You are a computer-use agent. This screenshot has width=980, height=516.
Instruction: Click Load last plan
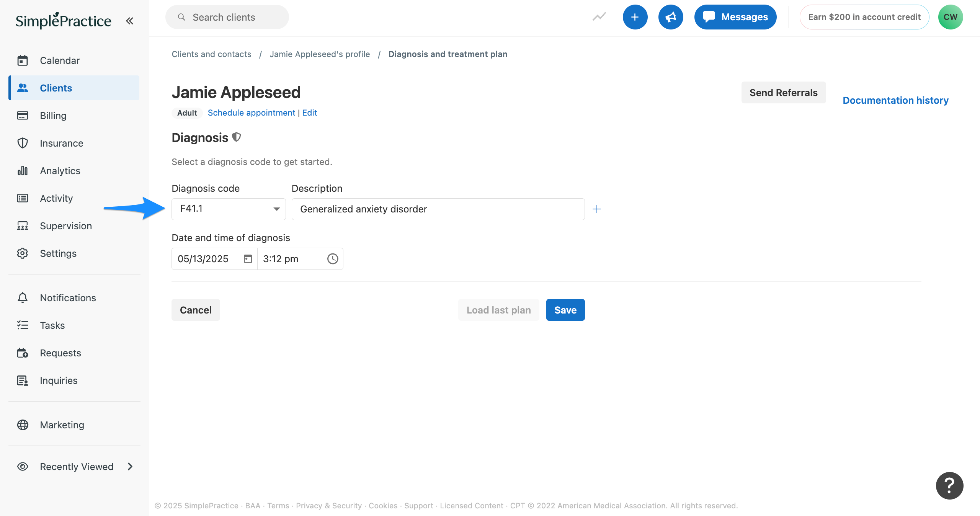pyautogui.click(x=499, y=310)
